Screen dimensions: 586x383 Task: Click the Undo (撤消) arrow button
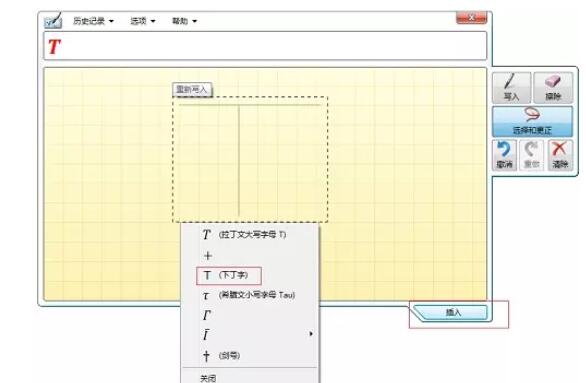[504, 155]
